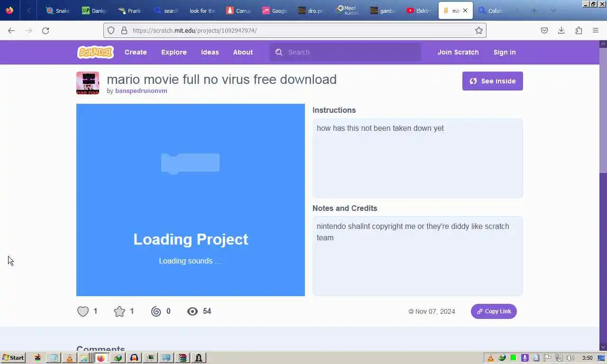This screenshot has height=364, width=607.
Task: Click the Scratch logo
Action: pyautogui.click(x=95, y=52)
